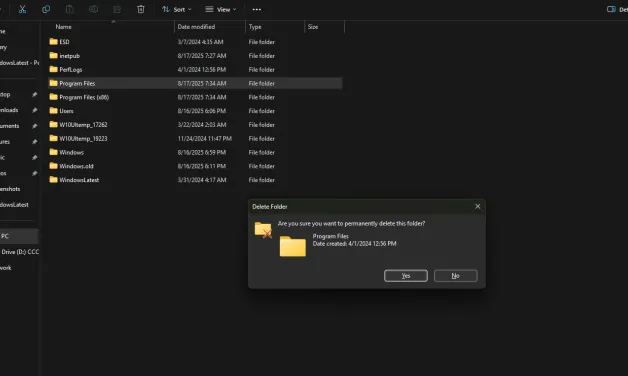Screen dimensions: 628x376
Task: Click the PerfLogs folder name
Action: (x=70, y=70)
